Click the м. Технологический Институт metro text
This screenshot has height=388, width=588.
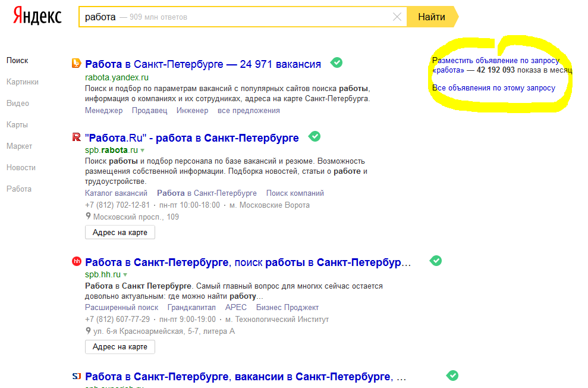pos(277,320)
